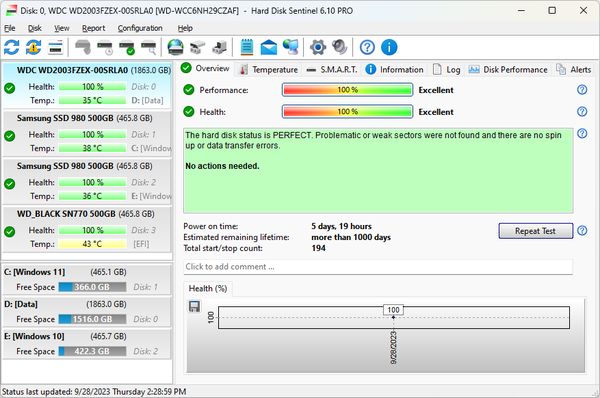The width and height of the screenshot is (600, 398).
Task: Open the View menu
Action: (x=62, y=28)
